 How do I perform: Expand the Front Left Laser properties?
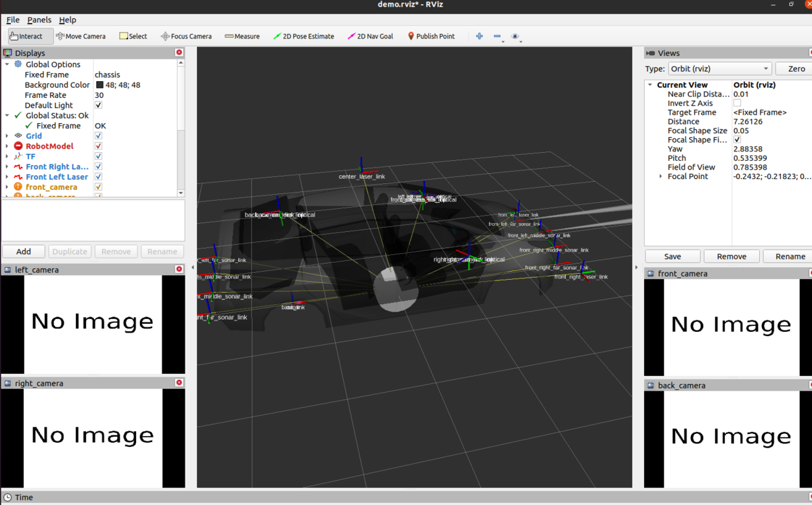7,176
